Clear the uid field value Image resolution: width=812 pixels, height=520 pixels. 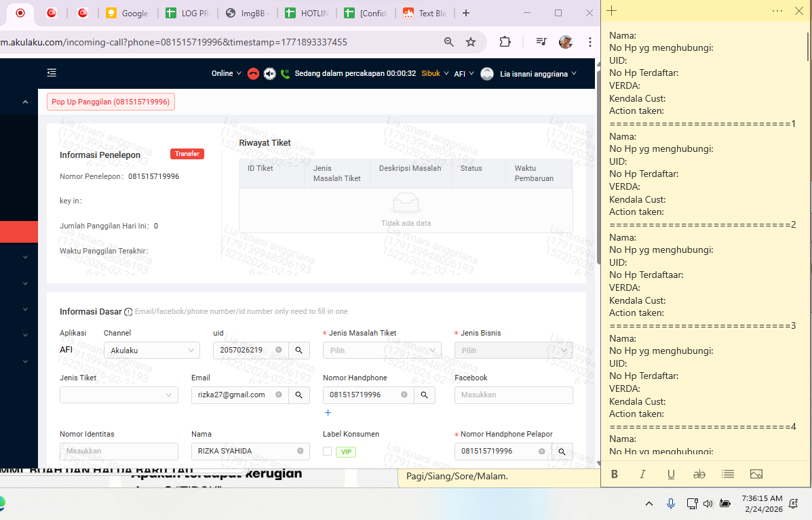point(279,350)
